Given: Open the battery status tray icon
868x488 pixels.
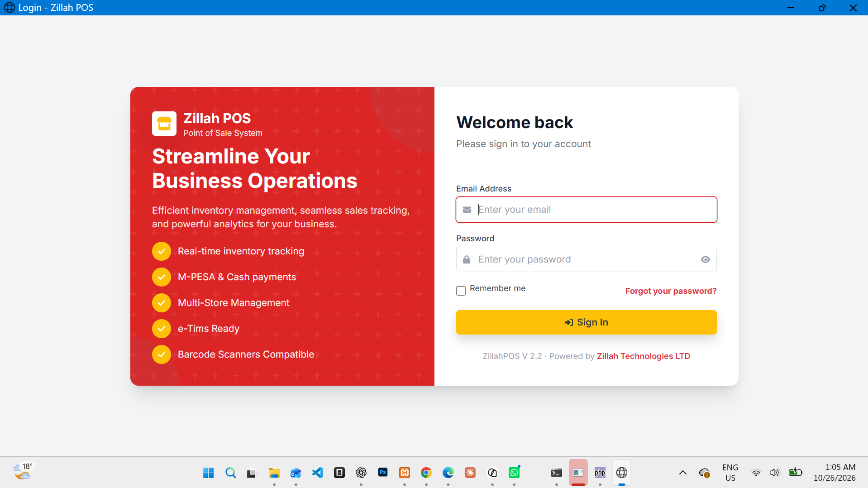Looking at the screenshot, I should click(795, 473).
